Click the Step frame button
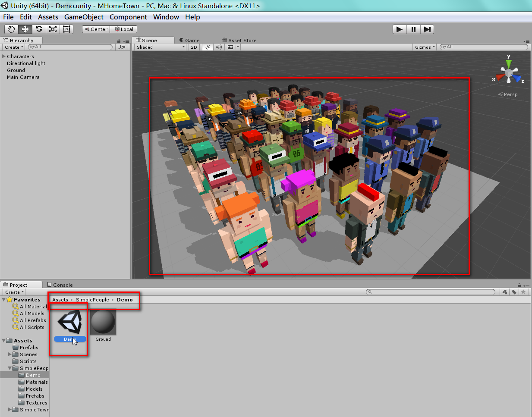 (427, 29)
